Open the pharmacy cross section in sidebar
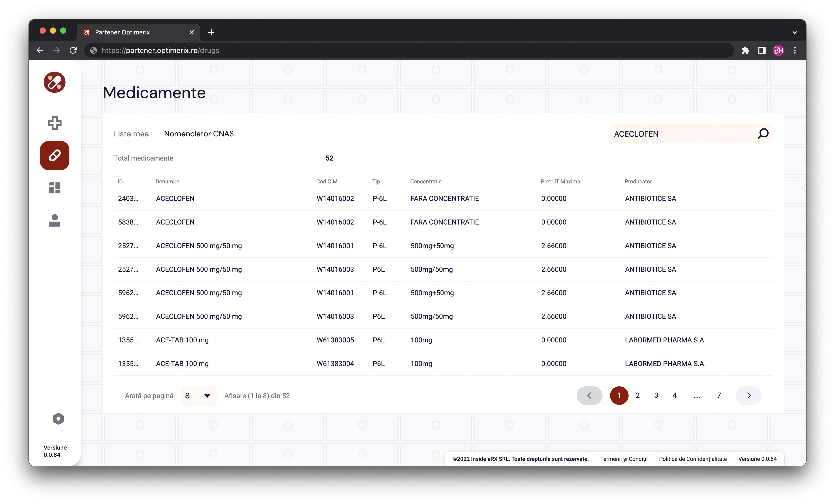The image size is (835, 504). point(55,123)
